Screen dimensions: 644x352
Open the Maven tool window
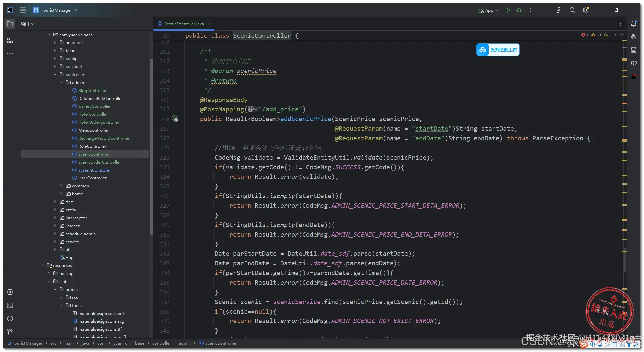[x=634, y=63]
